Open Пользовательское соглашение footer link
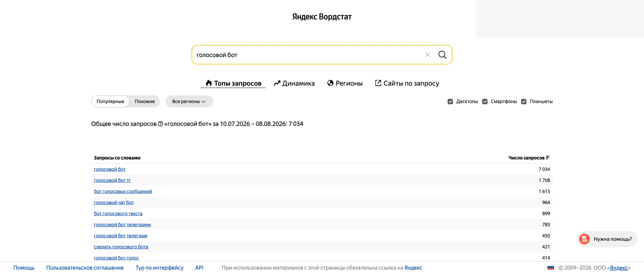This screenshot has height=274, width=644. 85,268
